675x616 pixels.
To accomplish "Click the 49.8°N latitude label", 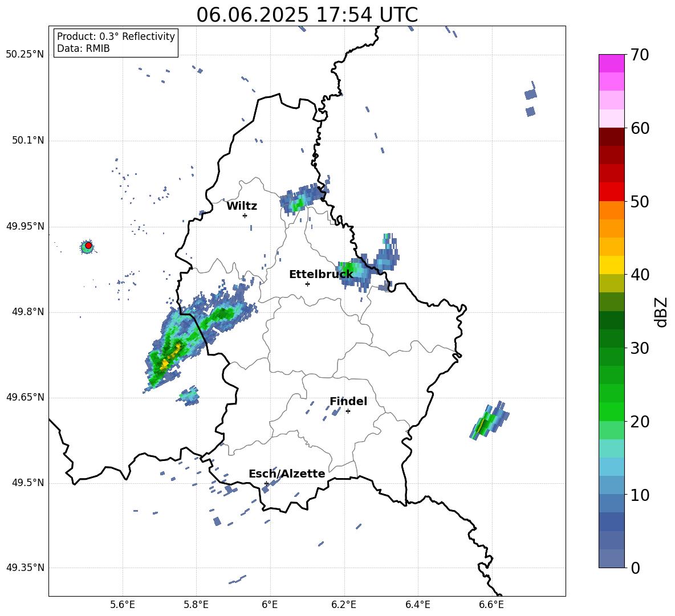I will click(x=27, y=312).
